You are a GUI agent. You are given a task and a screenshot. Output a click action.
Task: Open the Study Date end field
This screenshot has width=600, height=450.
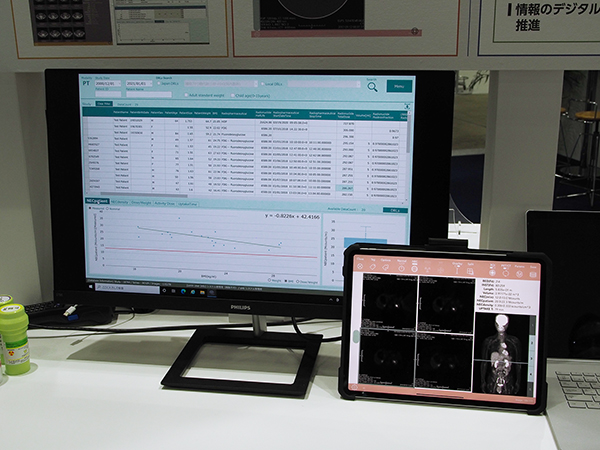tap(138, 82)
